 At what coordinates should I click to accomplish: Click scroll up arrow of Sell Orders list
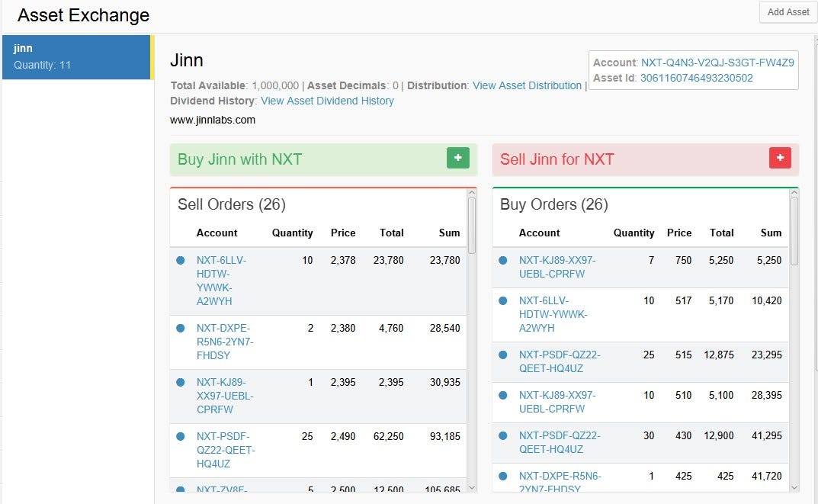click(x=472, y=192)
